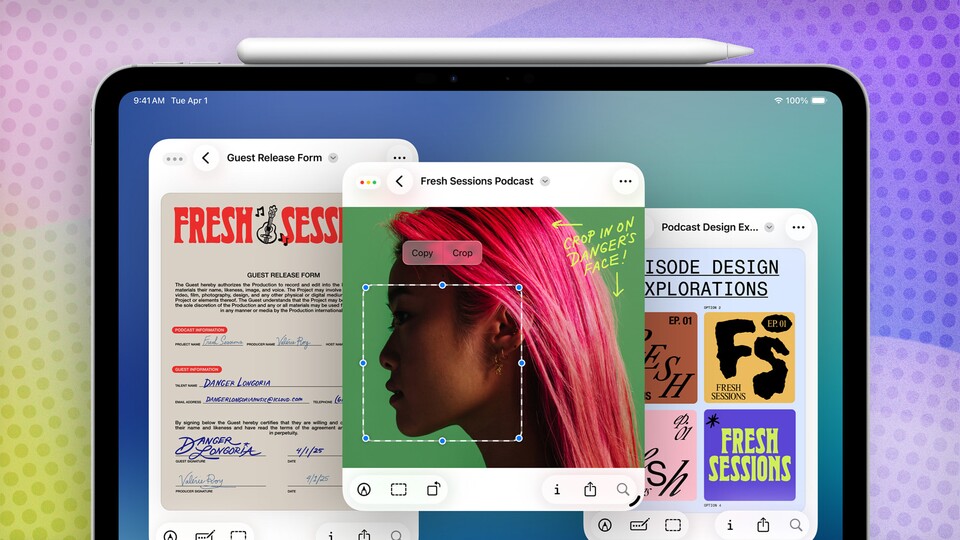Choose Copy in the selection popup menu
The height and width of the screenshot is (540, 960).
click(x=422, y=253)
